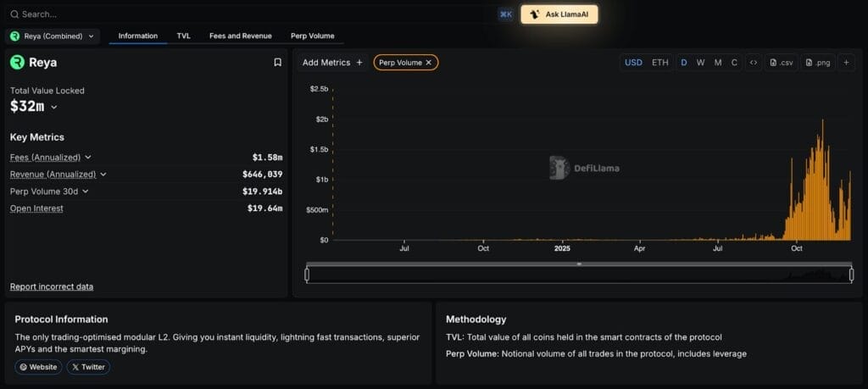Click the 2025 x-axis label
Viewport: 868px width, 389px height.
pyautogui.click(x=562, y=249)
